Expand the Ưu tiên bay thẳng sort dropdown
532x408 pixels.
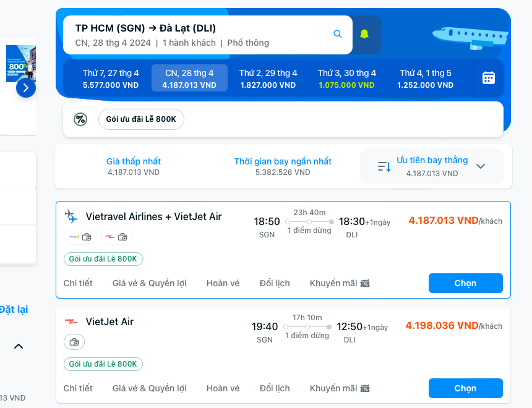click(481, 166)
